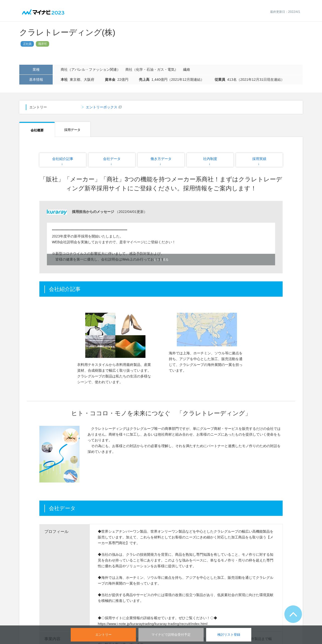Click the external window icon beside エントリーボックス
The width and height of the screenshot is (322, 644).
tap(120, 107)
